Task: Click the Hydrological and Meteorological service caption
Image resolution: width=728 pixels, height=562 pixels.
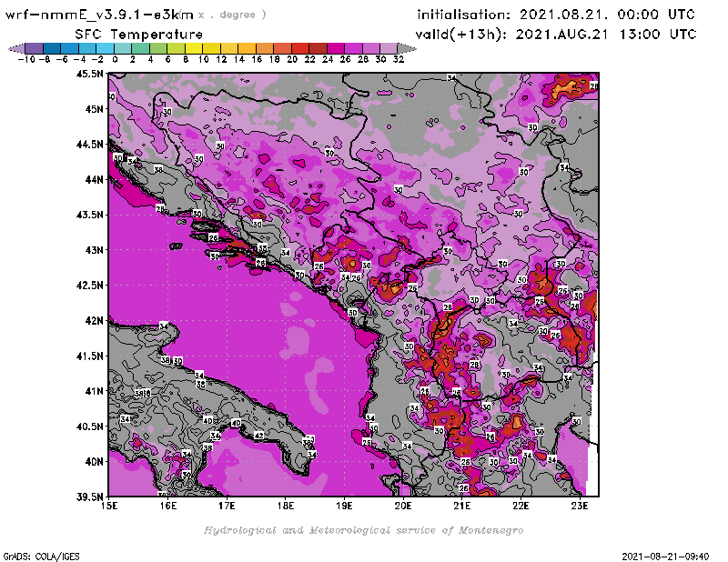Action: (363, 529)
